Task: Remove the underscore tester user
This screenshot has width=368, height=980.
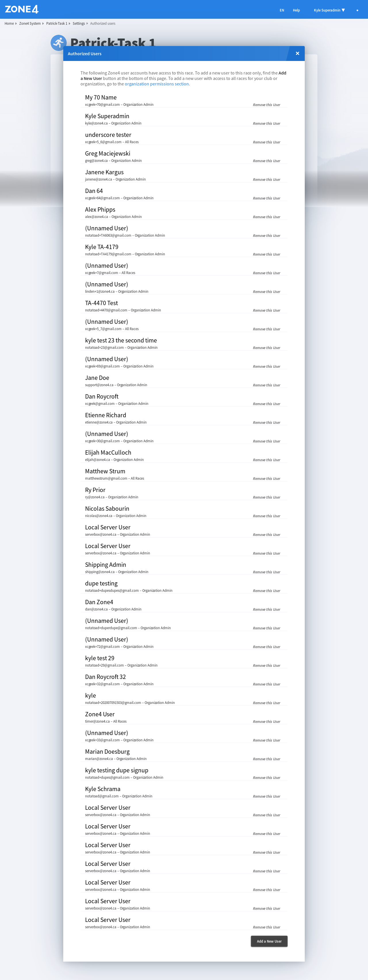Action: (x=266, y=142)
